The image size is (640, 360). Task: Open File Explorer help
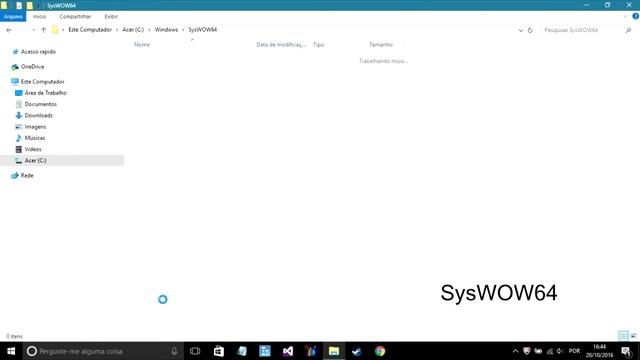(x=636, y=16)
